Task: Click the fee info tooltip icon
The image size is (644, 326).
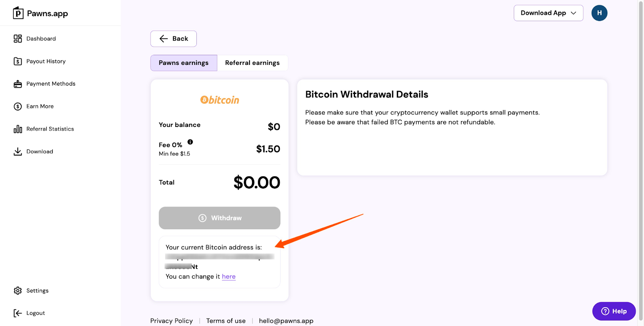Action: pos(190,142)
